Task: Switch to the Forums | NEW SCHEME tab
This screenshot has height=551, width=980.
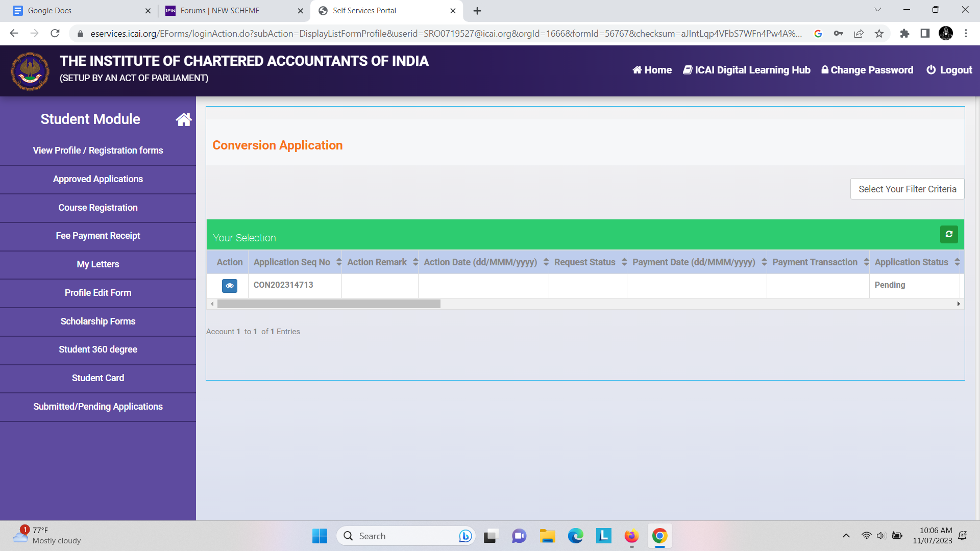Action: point(219,11)
